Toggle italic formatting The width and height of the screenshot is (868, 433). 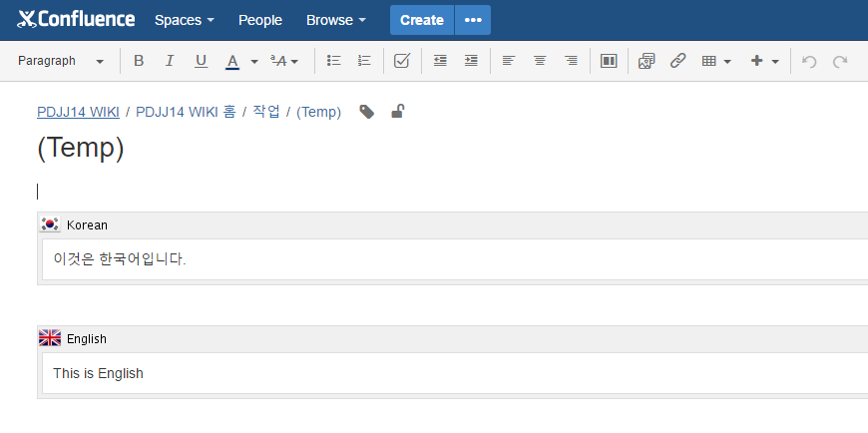[x=170, y=61]
